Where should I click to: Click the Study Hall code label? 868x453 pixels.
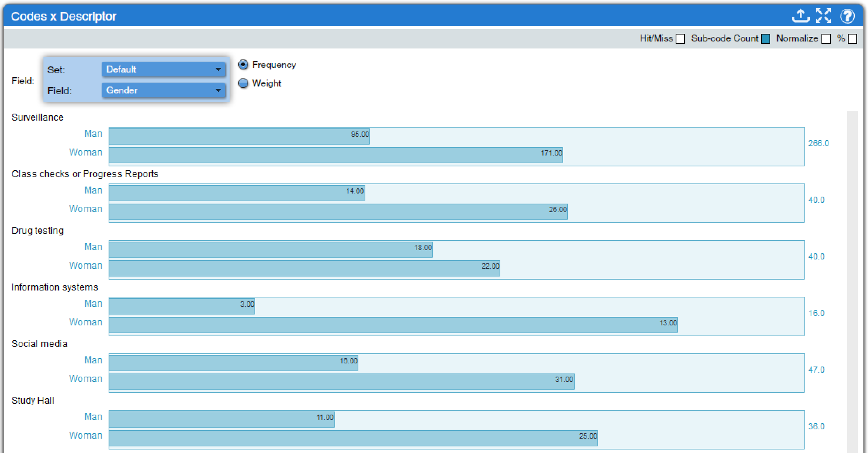(33, 401)
